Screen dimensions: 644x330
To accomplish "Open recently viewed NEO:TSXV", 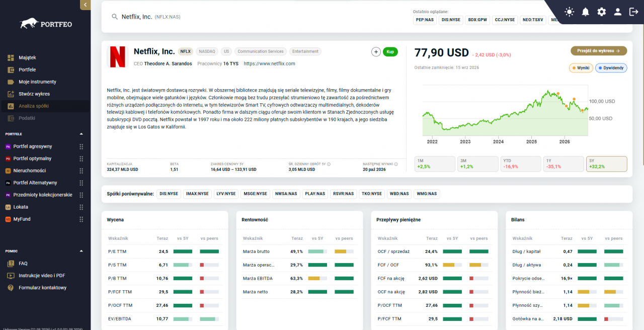I will [533, 20].
